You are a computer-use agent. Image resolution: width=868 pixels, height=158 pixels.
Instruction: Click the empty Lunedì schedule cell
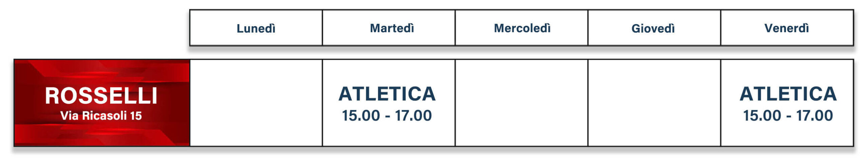pos(256,103)
